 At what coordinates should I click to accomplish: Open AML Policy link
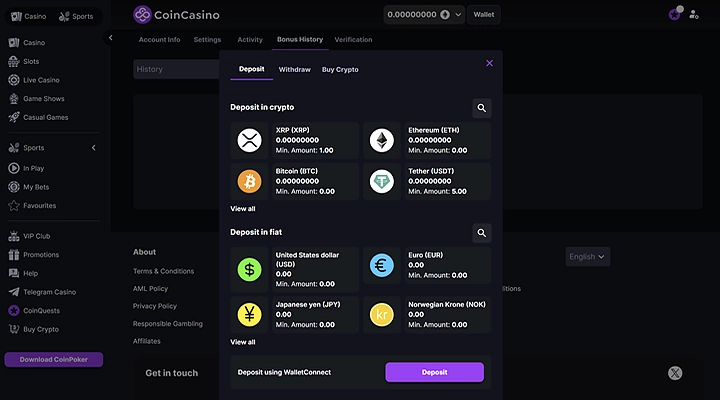[150, 289]
